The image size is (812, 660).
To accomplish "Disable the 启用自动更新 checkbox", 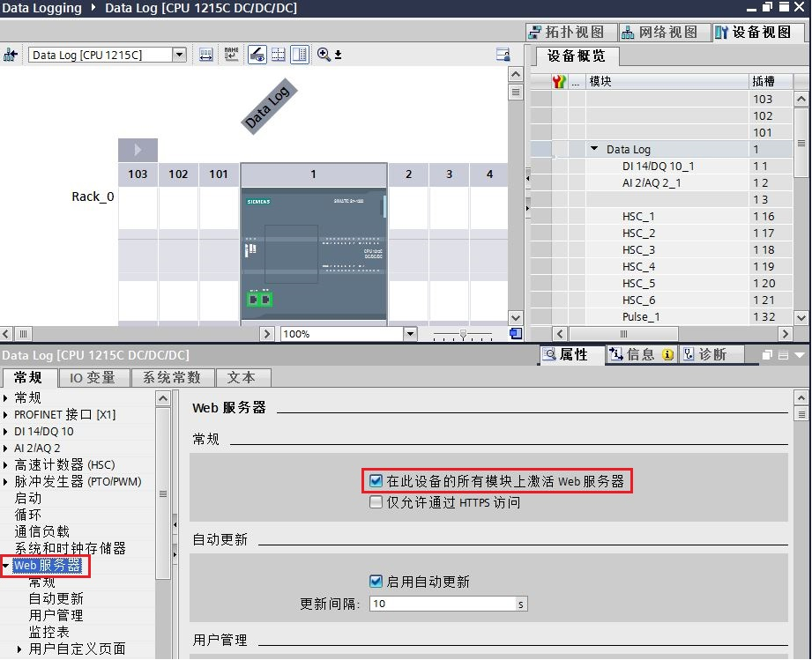I will tap(376, 582).
